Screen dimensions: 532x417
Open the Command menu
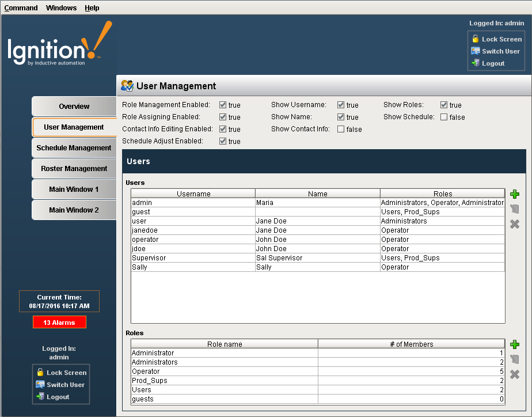click(21, 7)
